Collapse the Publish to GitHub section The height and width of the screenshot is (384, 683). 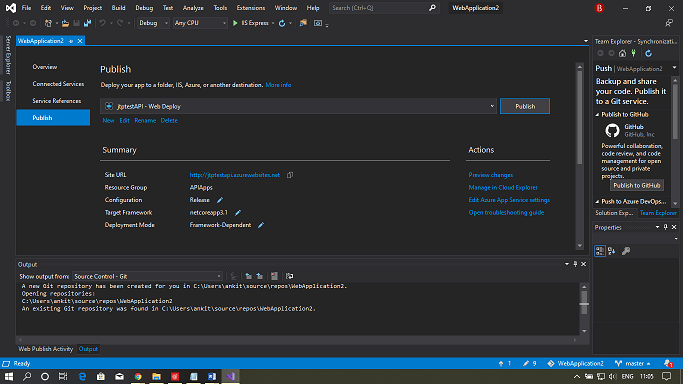[597, 115]
